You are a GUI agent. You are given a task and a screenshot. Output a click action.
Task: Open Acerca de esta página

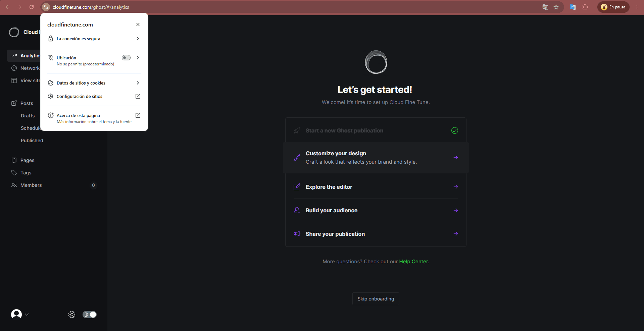94,118
